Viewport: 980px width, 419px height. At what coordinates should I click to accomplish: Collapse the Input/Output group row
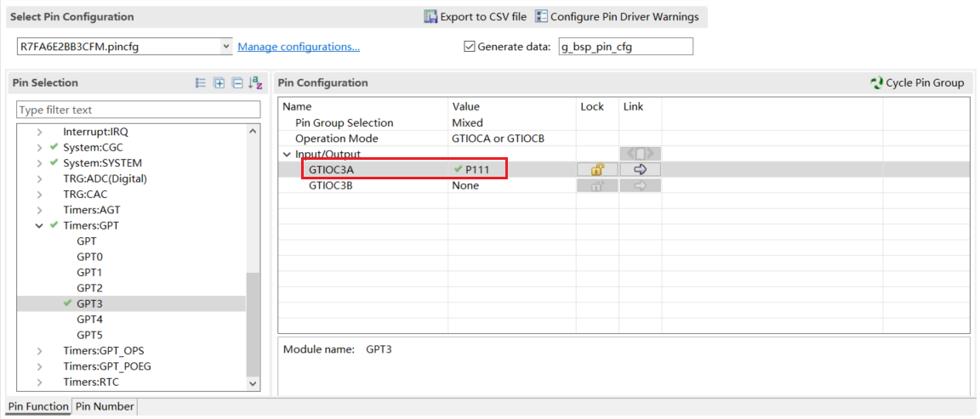point(287,154)
